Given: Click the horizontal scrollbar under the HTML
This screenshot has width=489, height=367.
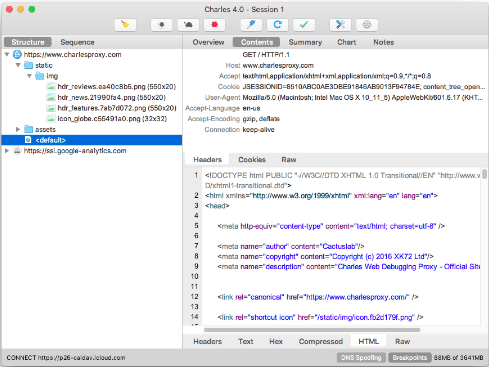Looking at the screenshot, I should (x=312, y=330).
